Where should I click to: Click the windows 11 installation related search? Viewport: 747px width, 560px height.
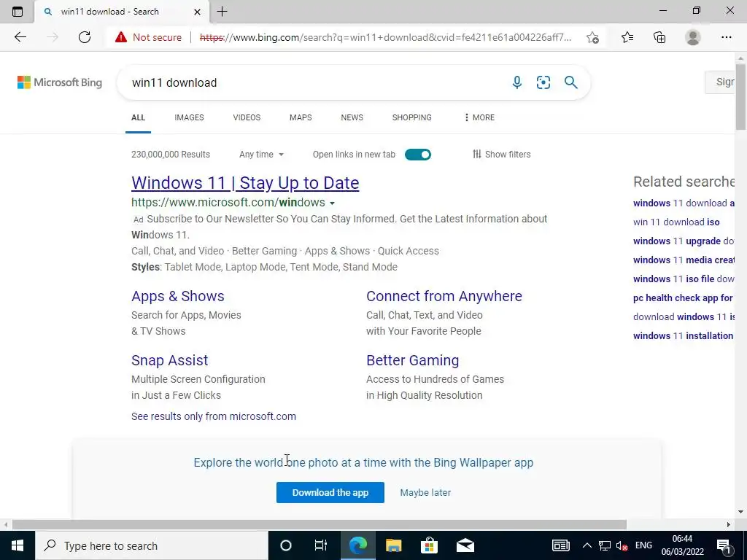tap(684, 335)
